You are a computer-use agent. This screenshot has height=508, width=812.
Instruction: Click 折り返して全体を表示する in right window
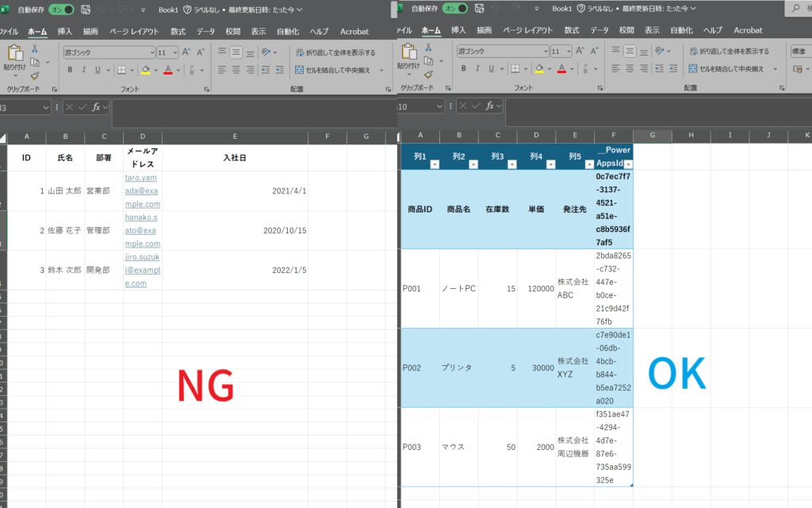(x=729, y=52)
